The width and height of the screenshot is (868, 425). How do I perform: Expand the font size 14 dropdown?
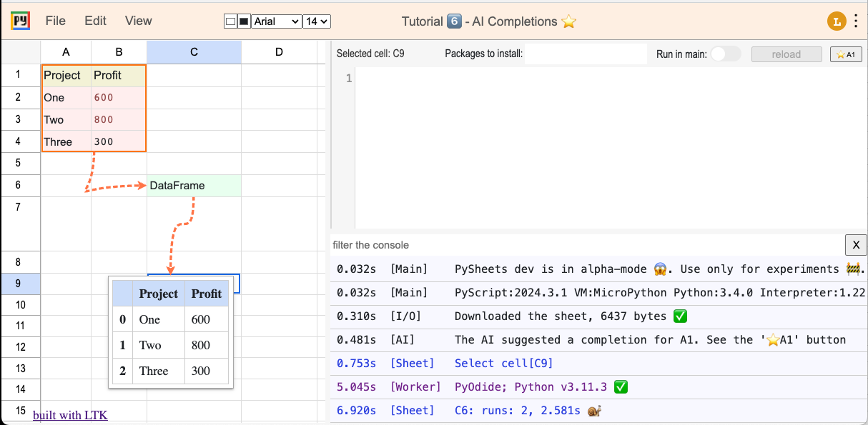[x=317, y=21]
